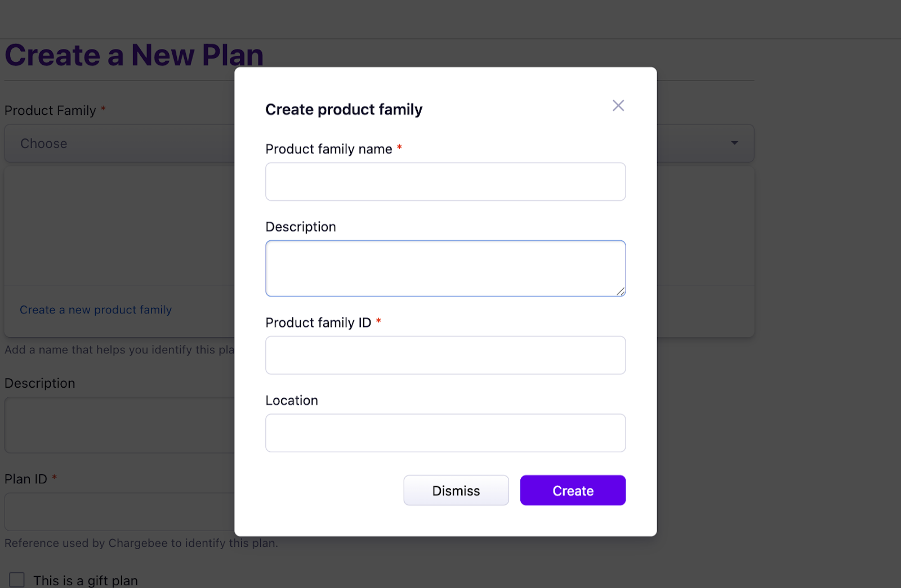Click the Create product family dialog title
Screen dimensions: 901x588
(x=344, y=109)
